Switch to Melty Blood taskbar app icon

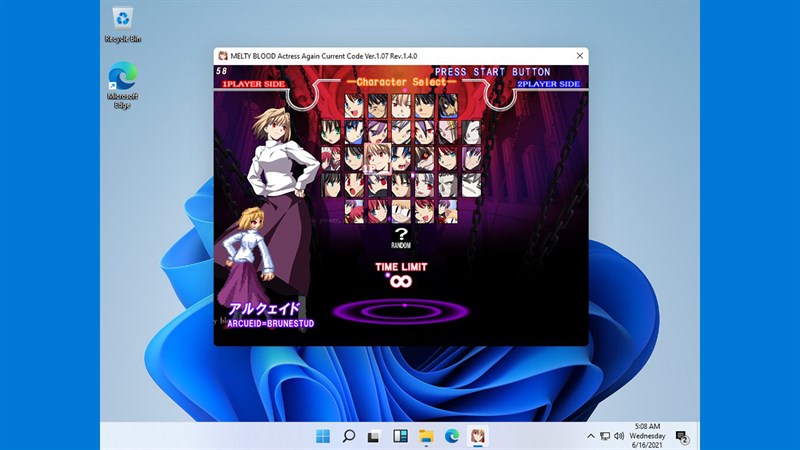[x=478, y=436]
